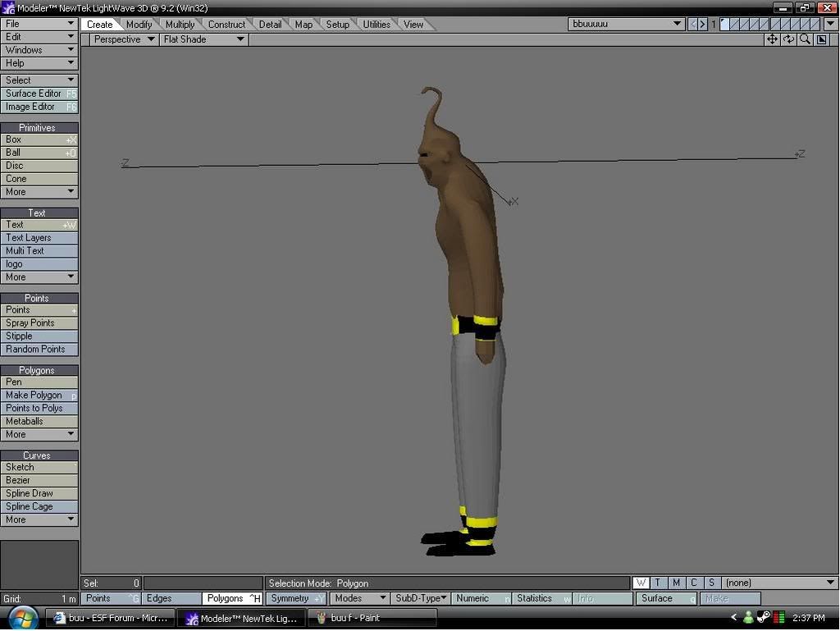Screen dimensions: 840x631
Task: Switch to the Modify tab
Action: point(139,25)
